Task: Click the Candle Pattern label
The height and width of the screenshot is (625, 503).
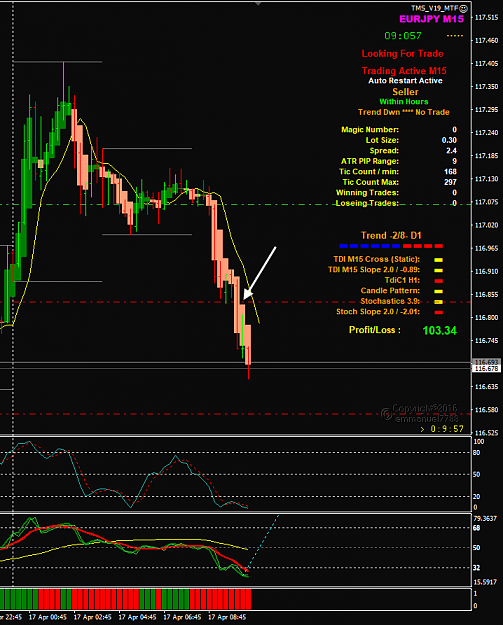Action: pos(390,291)
